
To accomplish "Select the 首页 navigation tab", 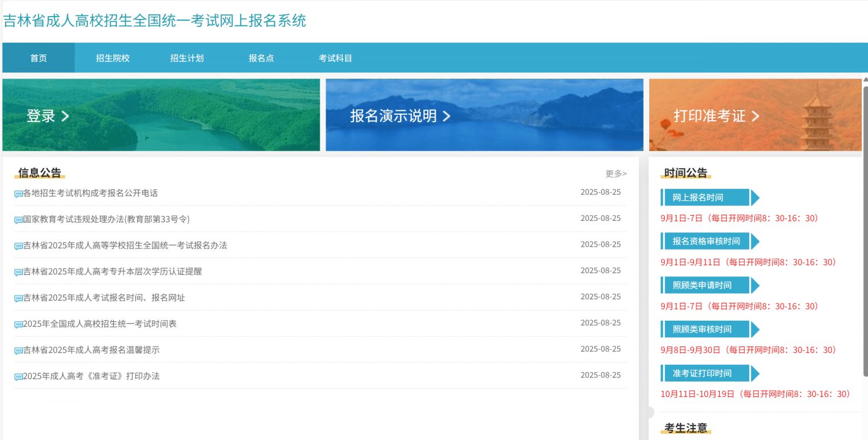I will click(38, 57).
